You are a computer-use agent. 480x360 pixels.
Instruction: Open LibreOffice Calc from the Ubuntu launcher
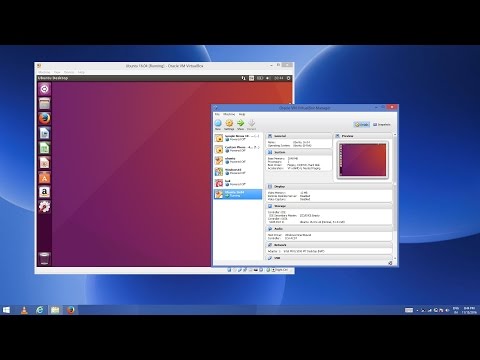[x=45, y=148]
